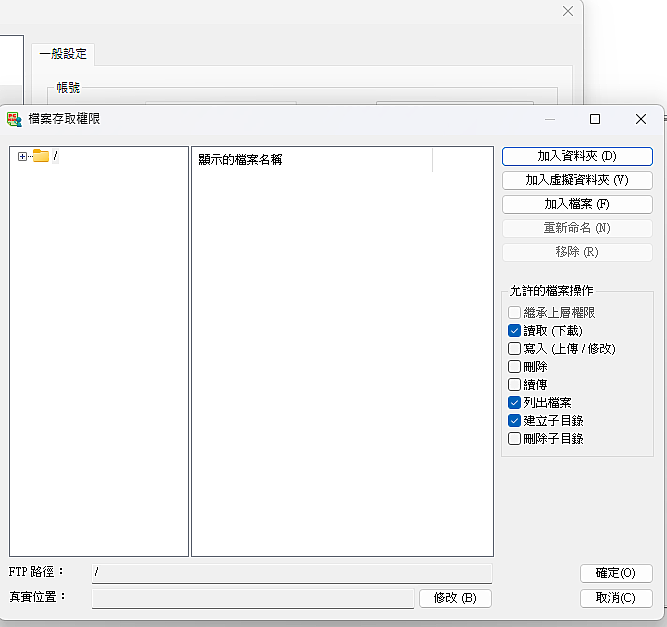The height and width of the screenshot is (627, 667).
Task: Click the FTP 路徑 input field
Action: [x=292, y=573]
